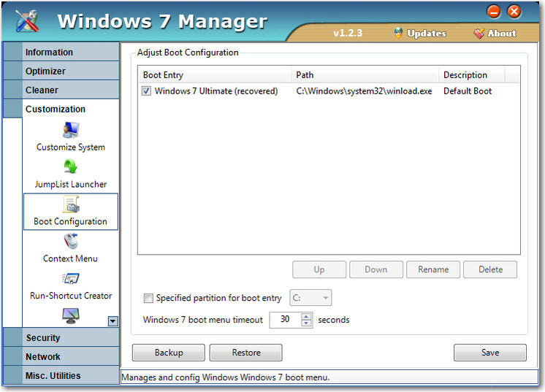Click the monitor icon below Run-Shortcut Creator

71,315
